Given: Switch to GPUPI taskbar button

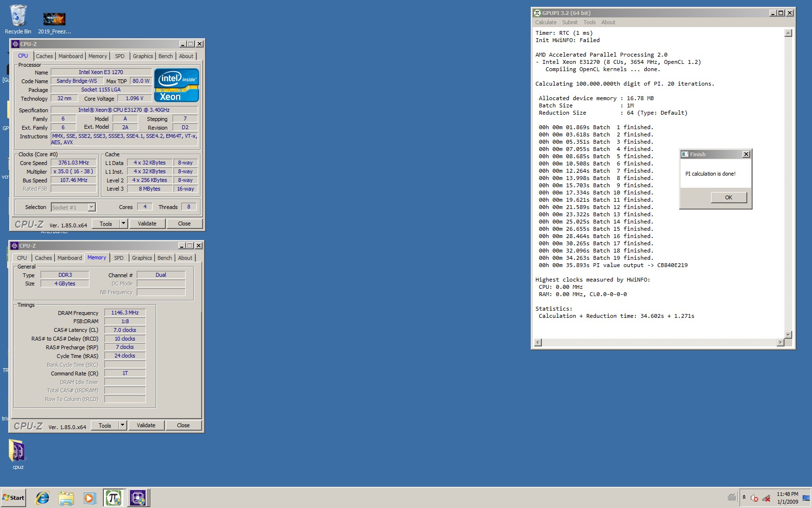Looking at the screenshot, I should (x=114, y=497).
